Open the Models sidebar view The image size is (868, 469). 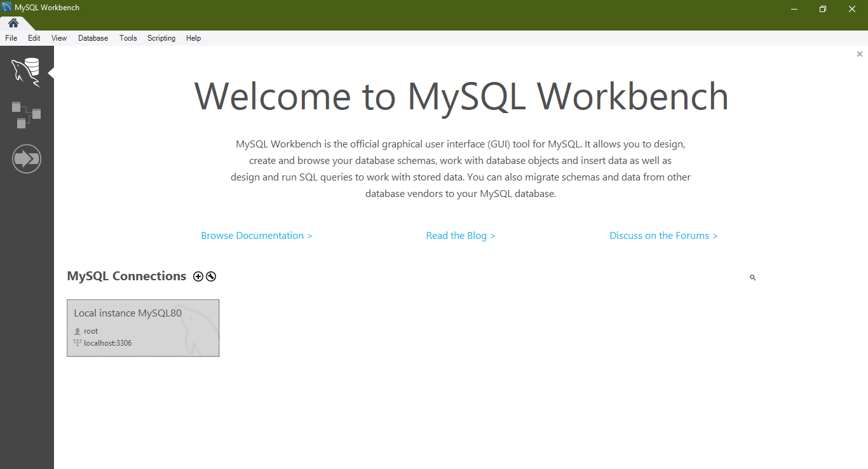click(26, 114)
